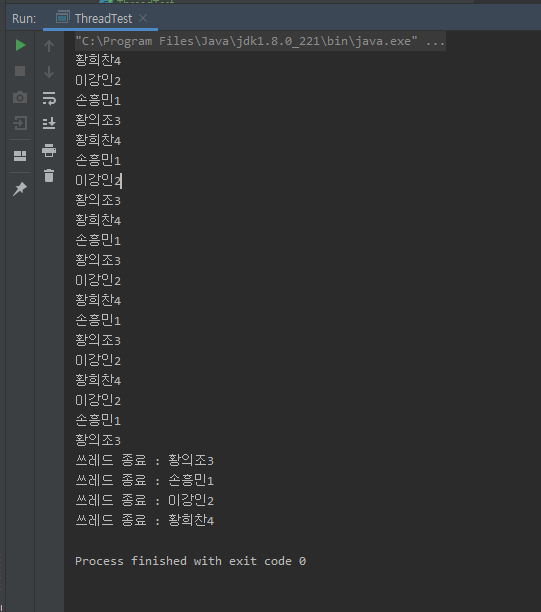This screenshot has width=541, height=612.
Task: Click the Print console output icon
Action: point(49,150)
